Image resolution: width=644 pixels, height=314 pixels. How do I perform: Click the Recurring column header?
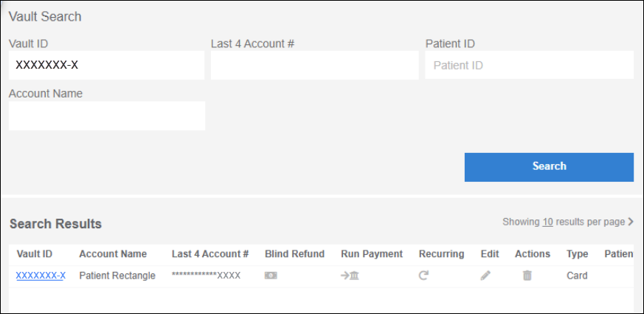(441, 254)
